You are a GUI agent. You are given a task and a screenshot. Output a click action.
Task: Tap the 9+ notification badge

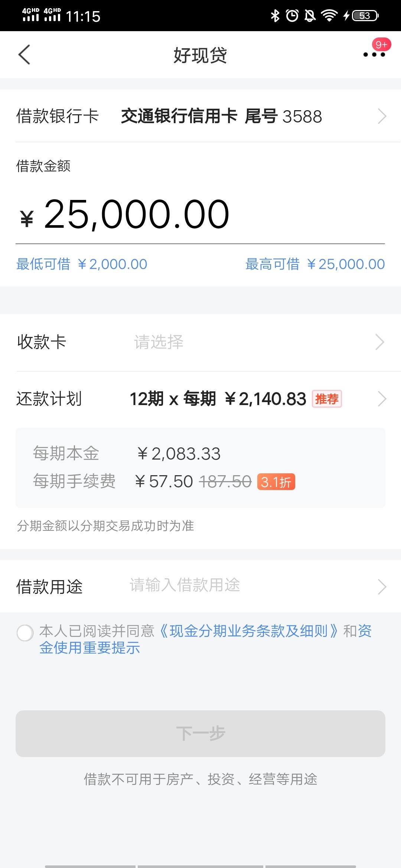(381, 45)
